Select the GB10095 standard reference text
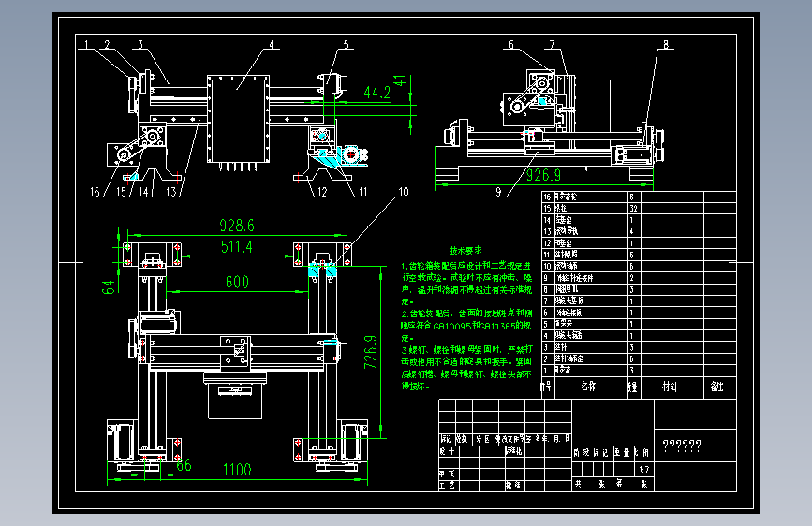The image size is (812, 526). coord(452,326)
